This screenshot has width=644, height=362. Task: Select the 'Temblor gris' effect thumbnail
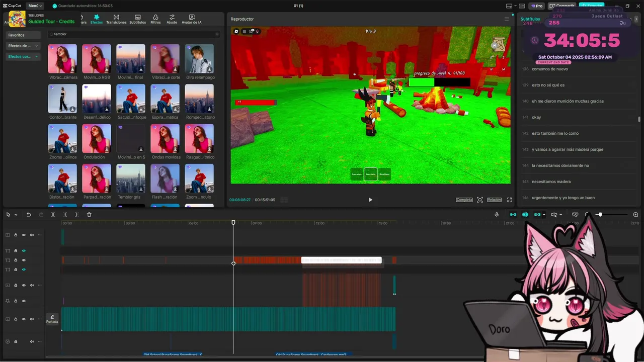131,178
